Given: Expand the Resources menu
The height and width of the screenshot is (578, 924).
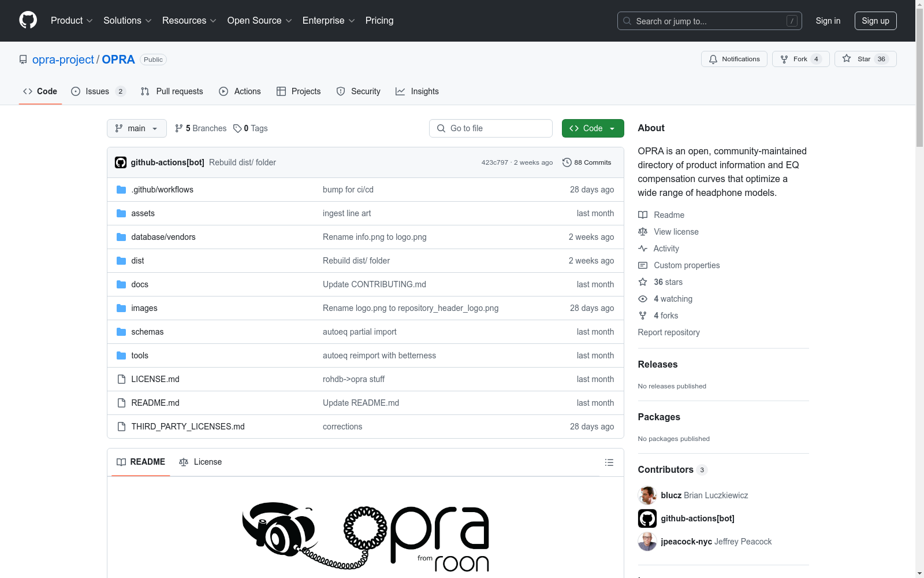Looking at the screenshot, I should point(189,20).
